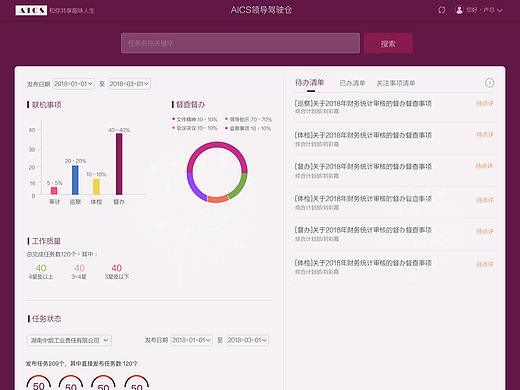
Task: Switch to the 已办清单 tab
Action: click(352, 83)
